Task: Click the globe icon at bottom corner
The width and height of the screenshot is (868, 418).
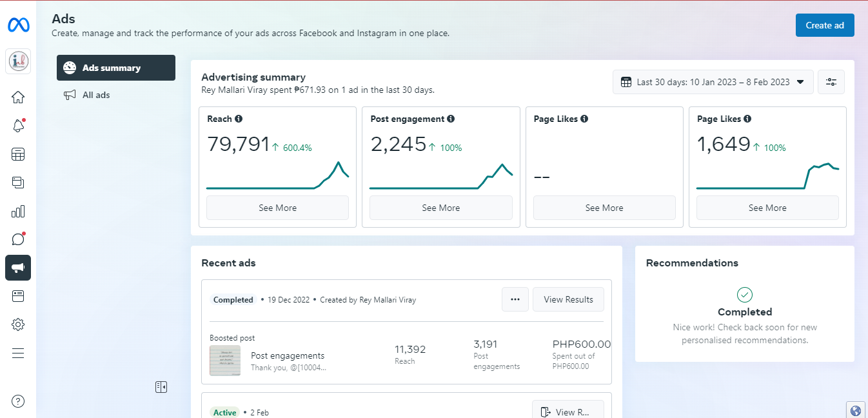Action: (856, 410)
